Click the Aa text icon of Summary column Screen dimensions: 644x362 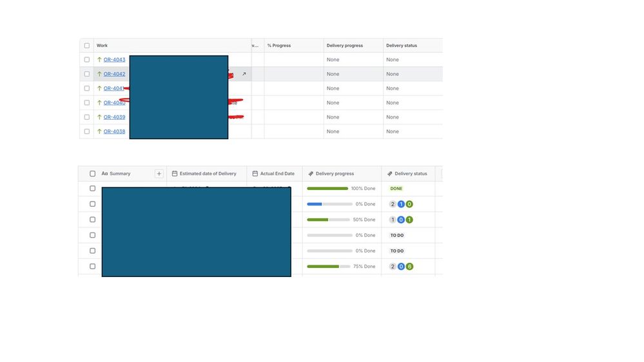104,174
